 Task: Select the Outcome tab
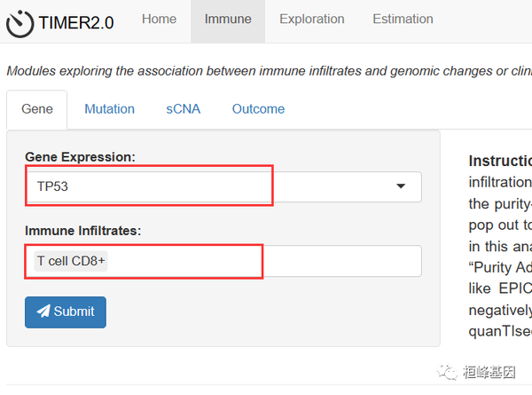point(258,109)
